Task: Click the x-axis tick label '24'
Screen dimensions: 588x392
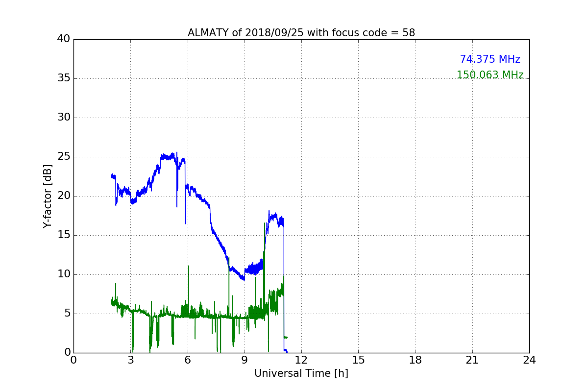Action: tap(529, 360)
